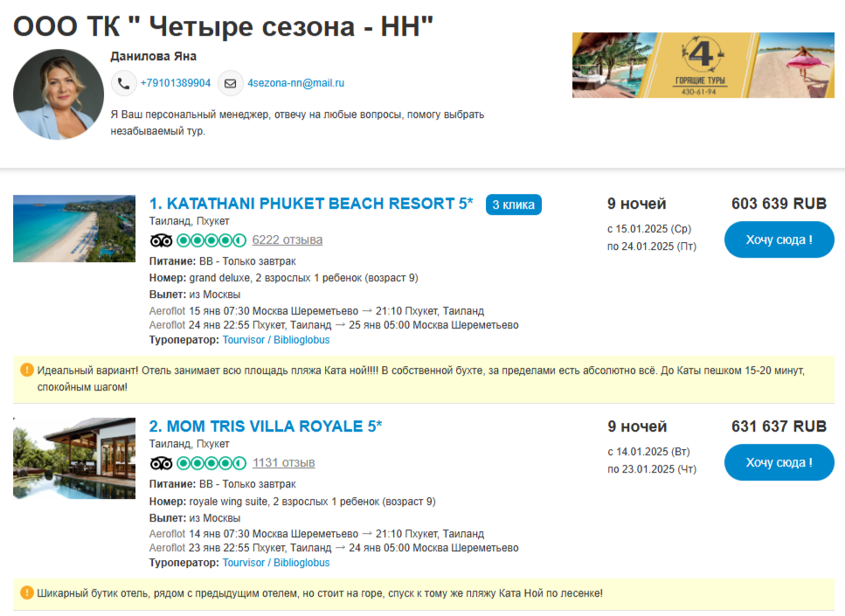Click the date по 23.01.2025 (Чт)
This screenshot has width=845, height=616.
tap(652, 469)
